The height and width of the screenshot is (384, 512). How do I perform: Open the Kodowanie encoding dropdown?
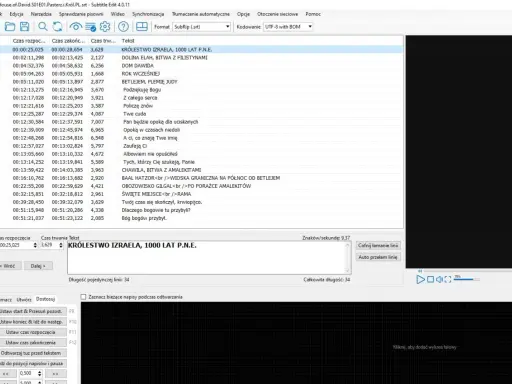[x=288, y=27]
